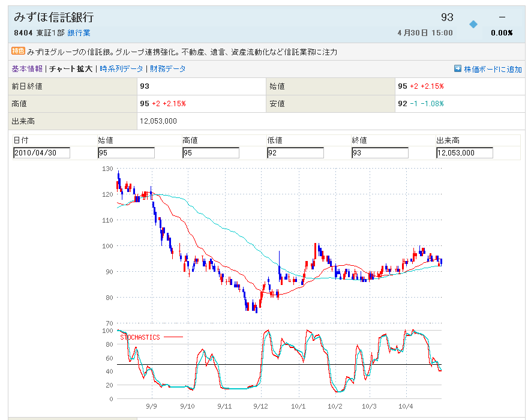Click the 株価ボードに追加 link text
This screenshot has width=528, height=420.
pyautogui.click(x=493, y=69)
